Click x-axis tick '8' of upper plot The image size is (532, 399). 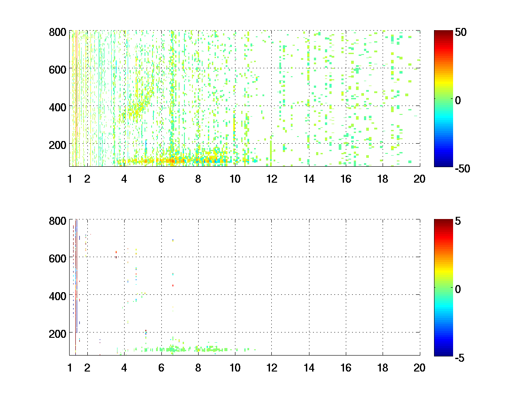click(x=198, y=179)
